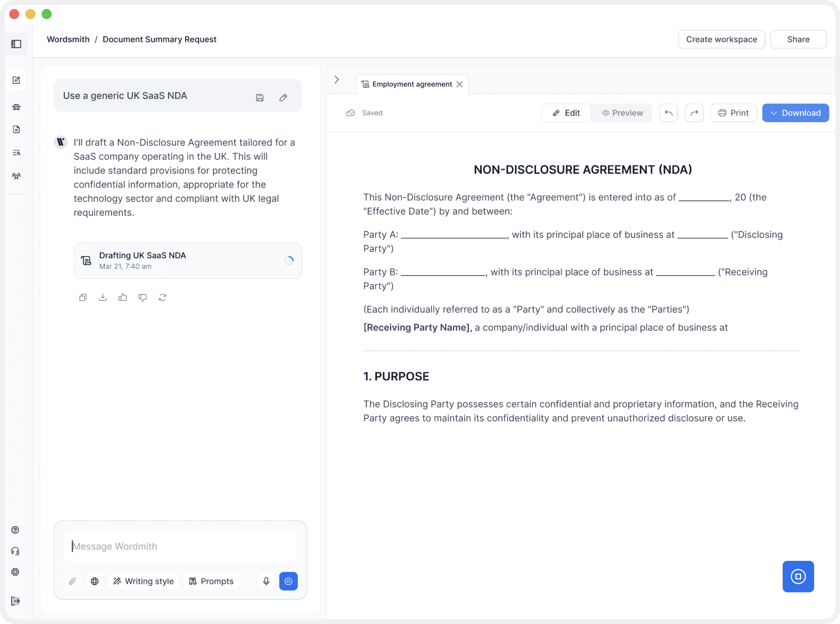Switch document to Preview mode
Image resolution: width=840 pixels, height=624 pixels.
coord(622,113)
